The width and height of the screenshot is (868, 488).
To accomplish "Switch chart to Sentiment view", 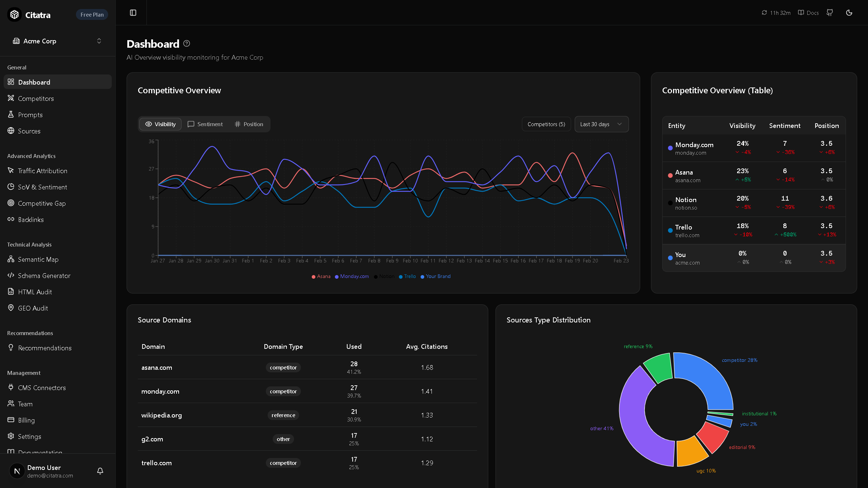I will pos(205,124).
